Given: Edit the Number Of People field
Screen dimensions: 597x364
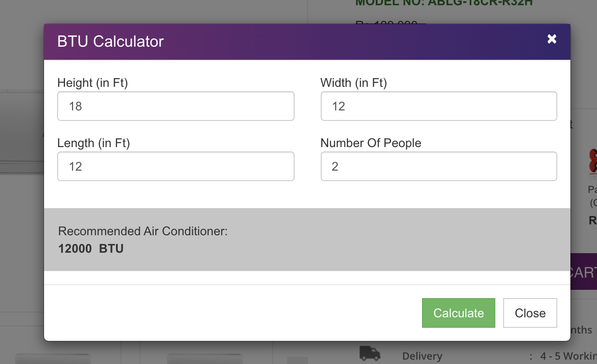Looking at the screenshot, I should click(439, 166).
